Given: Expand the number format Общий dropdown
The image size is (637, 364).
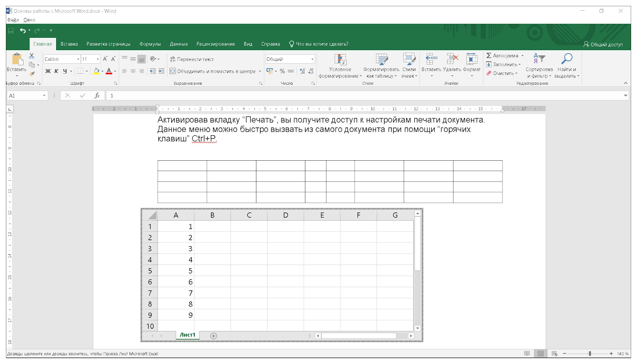Looking at the screenshot, I should 312,59.
